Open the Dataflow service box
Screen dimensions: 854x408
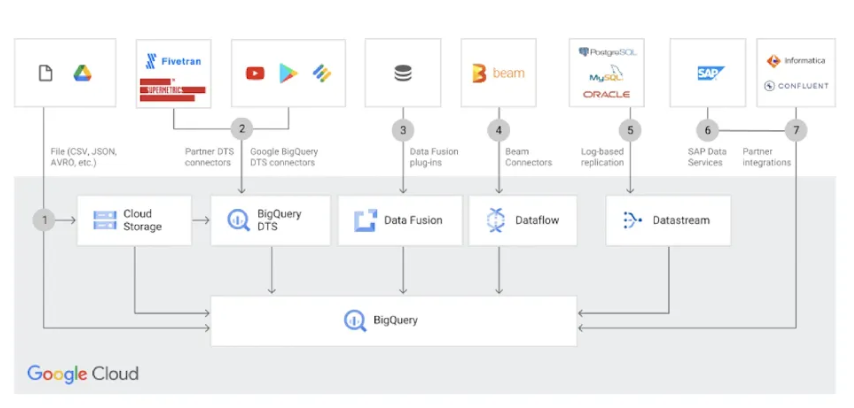(523, 220)
